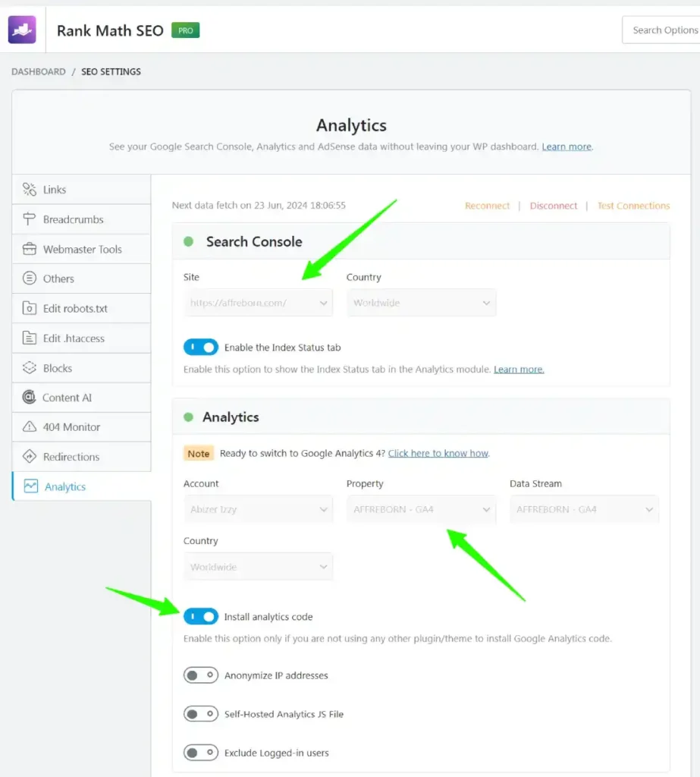Enable Self-Hosted Analytics JS File
Screen dimensions: 700x777
[201, 713]
